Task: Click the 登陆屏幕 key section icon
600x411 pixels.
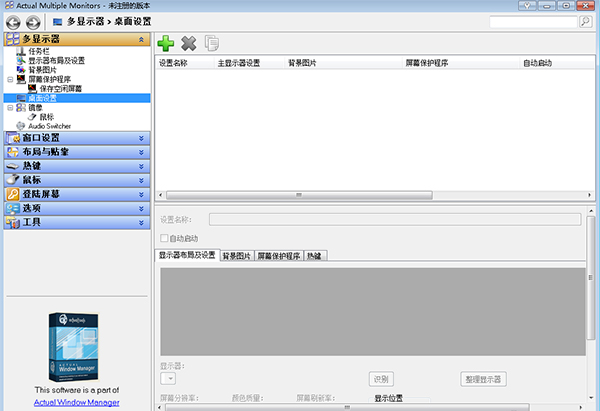Action: 13,194
